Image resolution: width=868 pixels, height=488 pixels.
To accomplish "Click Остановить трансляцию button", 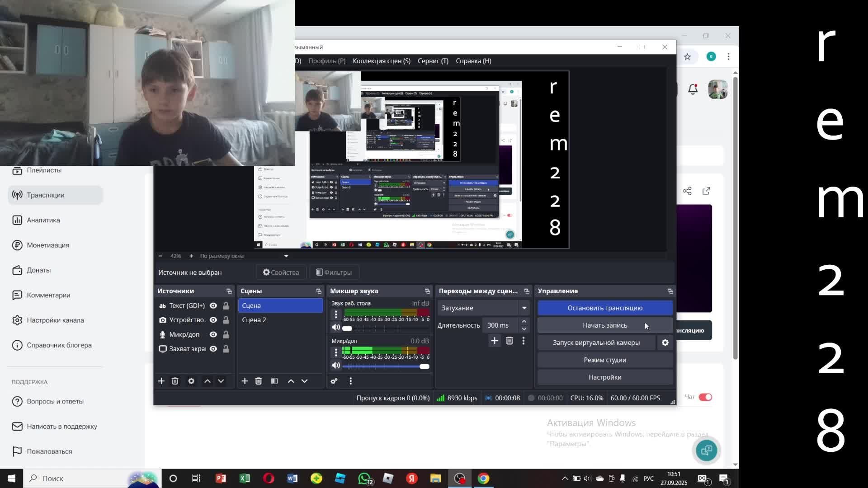I will click(x=604, y=308).
